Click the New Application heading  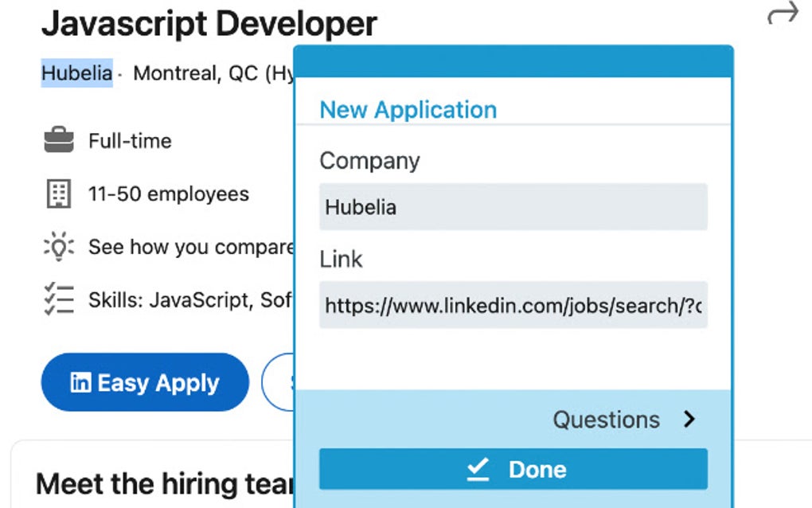pyautogui.click(x=408, y=110)
